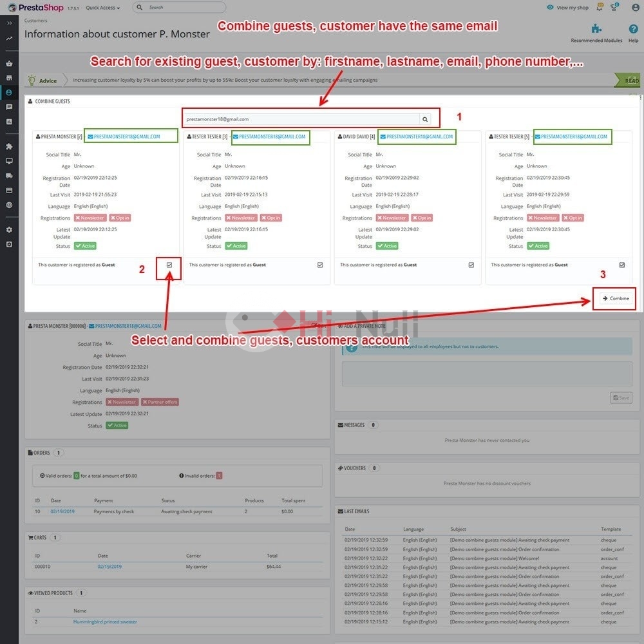
Task: Open the Modules puzzle icon in the sidebar
Action: (9, 146)
